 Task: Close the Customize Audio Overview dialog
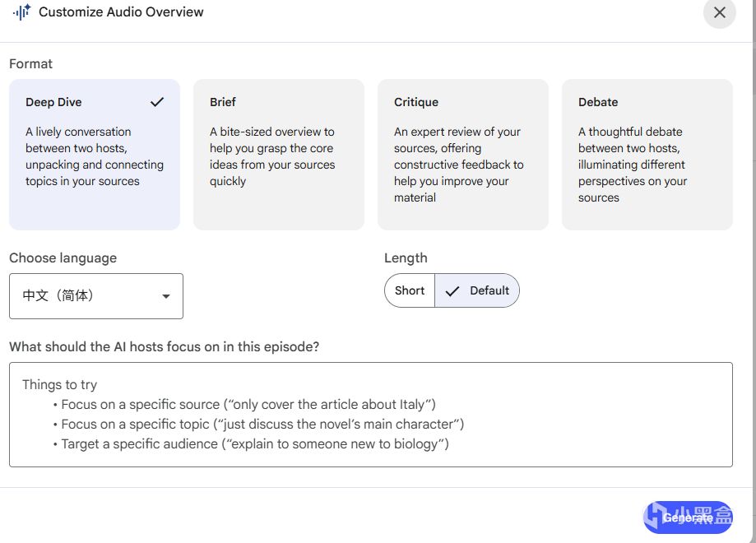(x=719, y=12)
